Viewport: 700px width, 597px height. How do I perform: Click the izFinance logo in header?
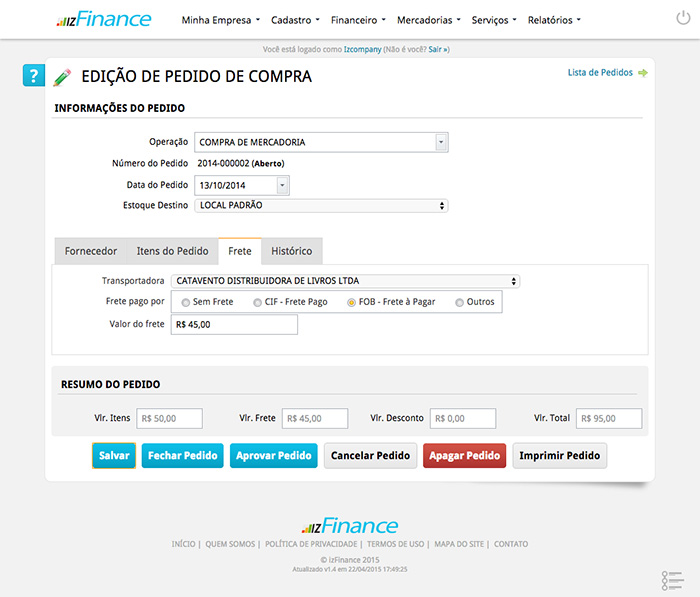click(104, 19)
